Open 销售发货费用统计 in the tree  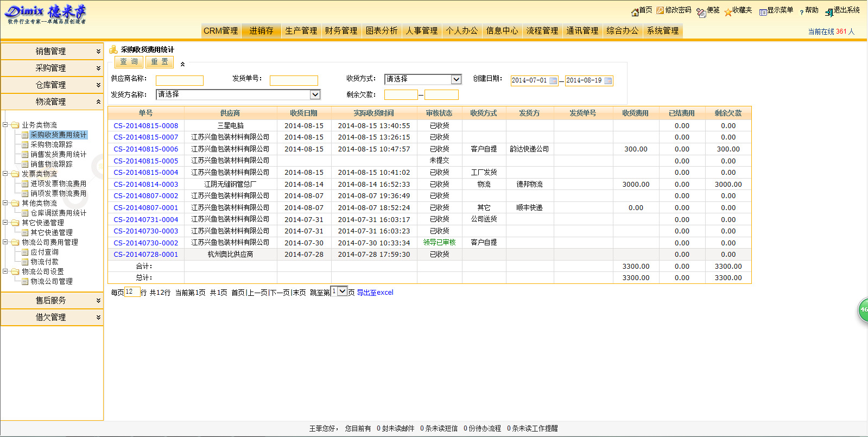(58, 154)
